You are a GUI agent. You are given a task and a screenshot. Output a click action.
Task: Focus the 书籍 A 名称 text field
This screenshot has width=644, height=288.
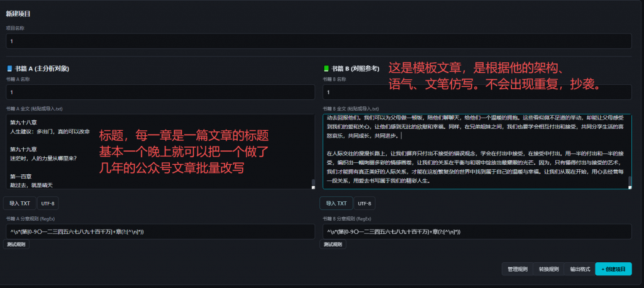point(160,92)
